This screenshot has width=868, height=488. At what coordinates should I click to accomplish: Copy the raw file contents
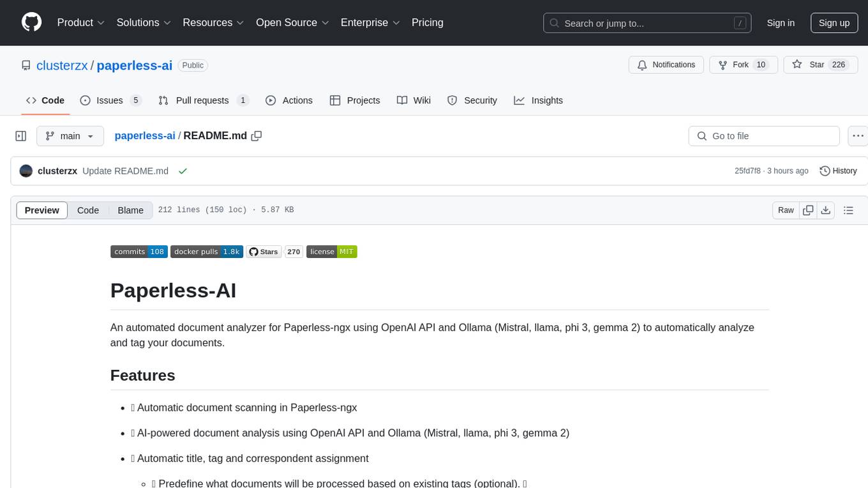809,210
